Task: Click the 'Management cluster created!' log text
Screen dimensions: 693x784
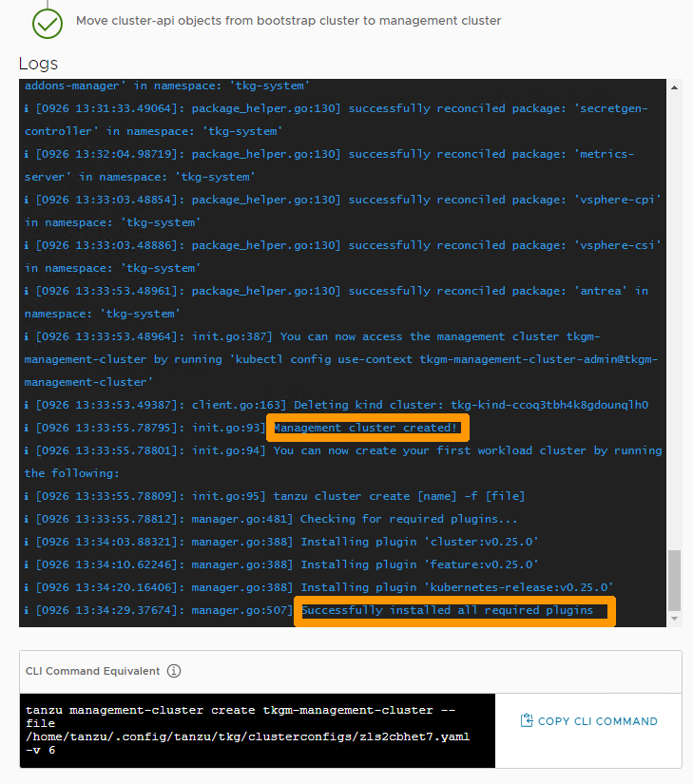Action: click(366, 428)
